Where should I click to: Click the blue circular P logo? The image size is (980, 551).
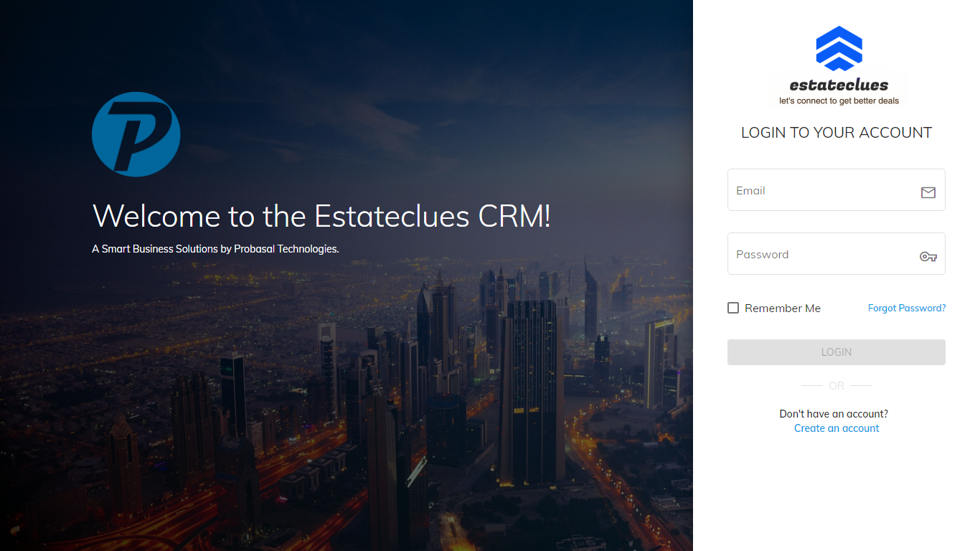[136, 134]
